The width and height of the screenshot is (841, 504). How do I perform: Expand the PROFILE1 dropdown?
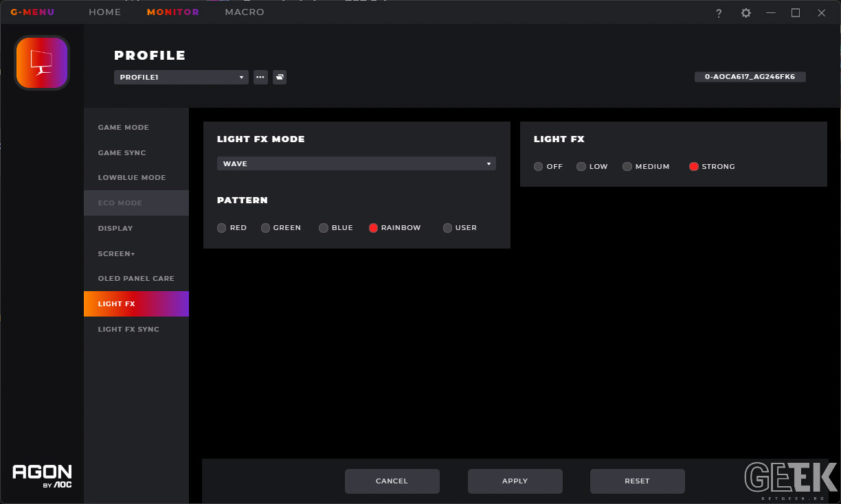tap(181, 78)
